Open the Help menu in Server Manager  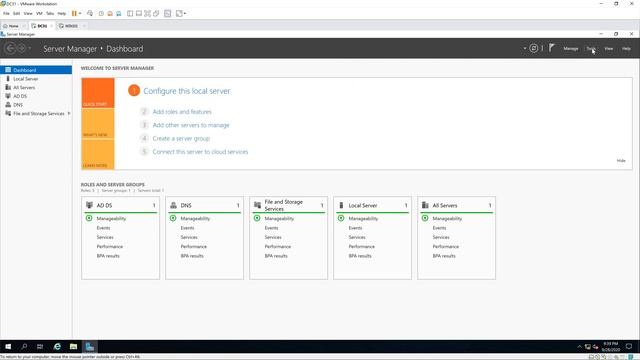pyautogui.click(x=626, y=49)
